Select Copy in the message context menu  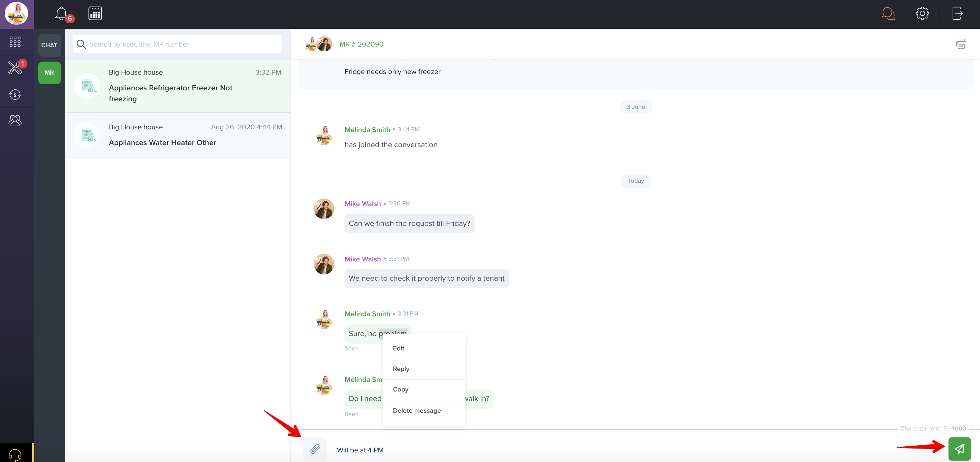[x=424, y=389]
